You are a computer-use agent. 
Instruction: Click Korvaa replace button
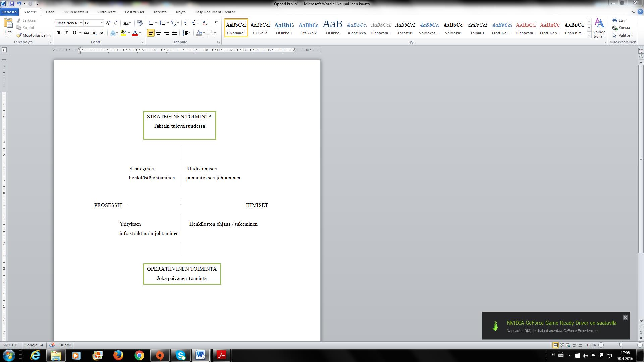point(621,28)
